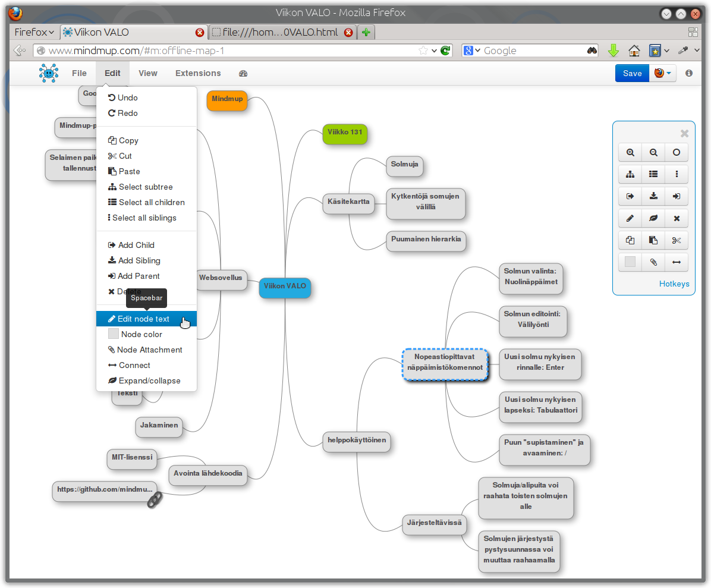The image size is (711, 588).
Task: Open the Google search engine selector dropdown
Action: (x=471, y=51)
